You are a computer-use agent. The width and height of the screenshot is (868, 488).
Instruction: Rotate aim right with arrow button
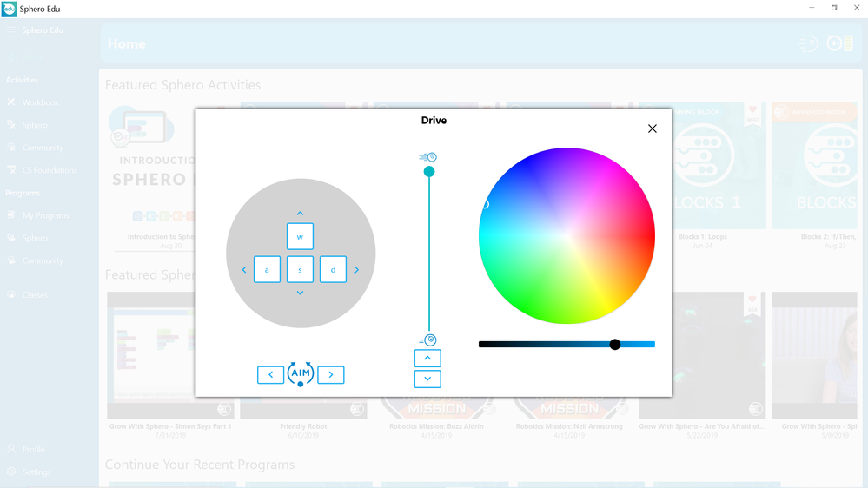click(331, 374)
